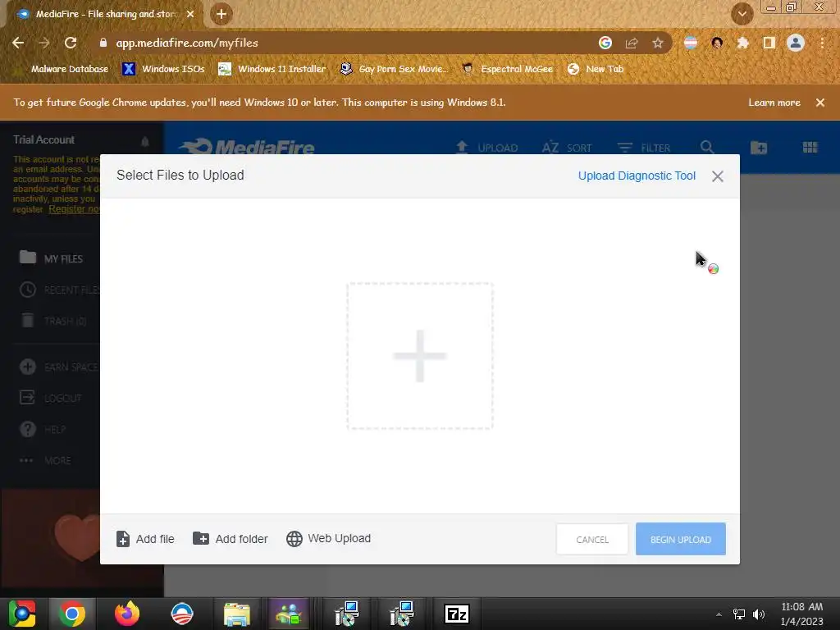Click the address bar URL field
This screenshot has height=630, width=840.
pos(343,43)
